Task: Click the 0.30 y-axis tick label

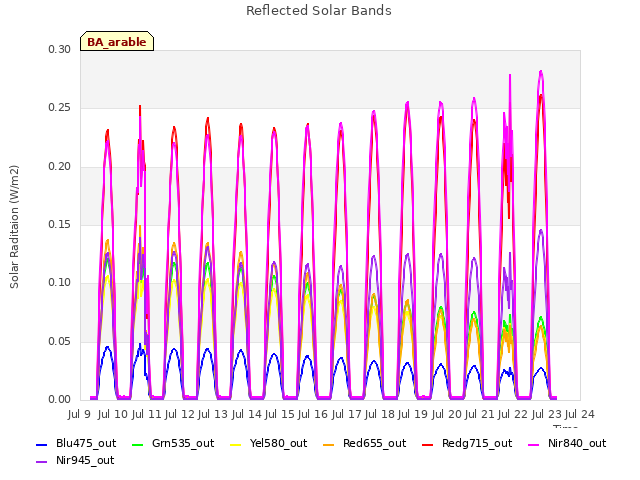Action: [59, 49]
